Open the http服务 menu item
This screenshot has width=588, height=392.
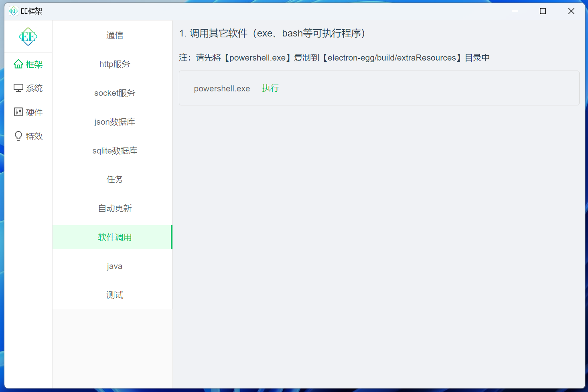pos(112,64)
